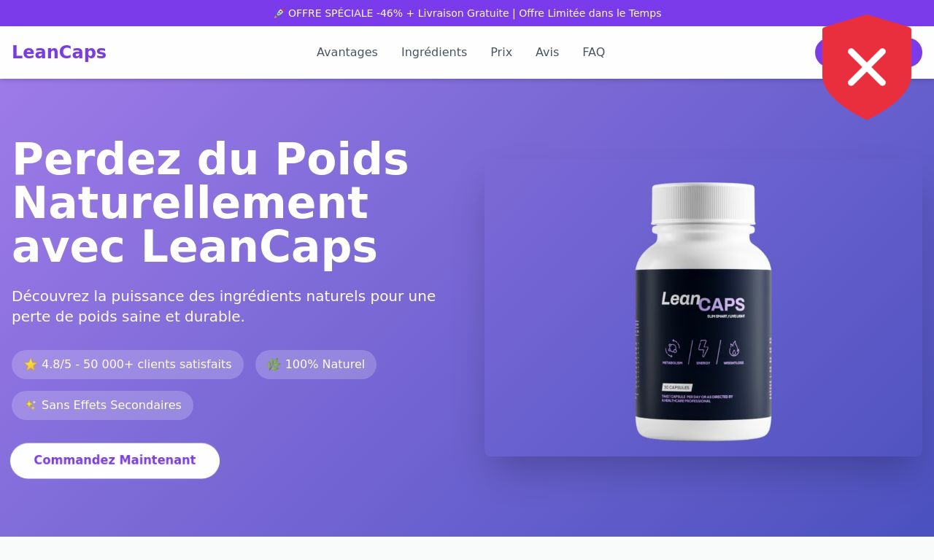934x560 pixels.
Task: Click the 30 Capsules tag on bottle label
Action: point(677,387)
